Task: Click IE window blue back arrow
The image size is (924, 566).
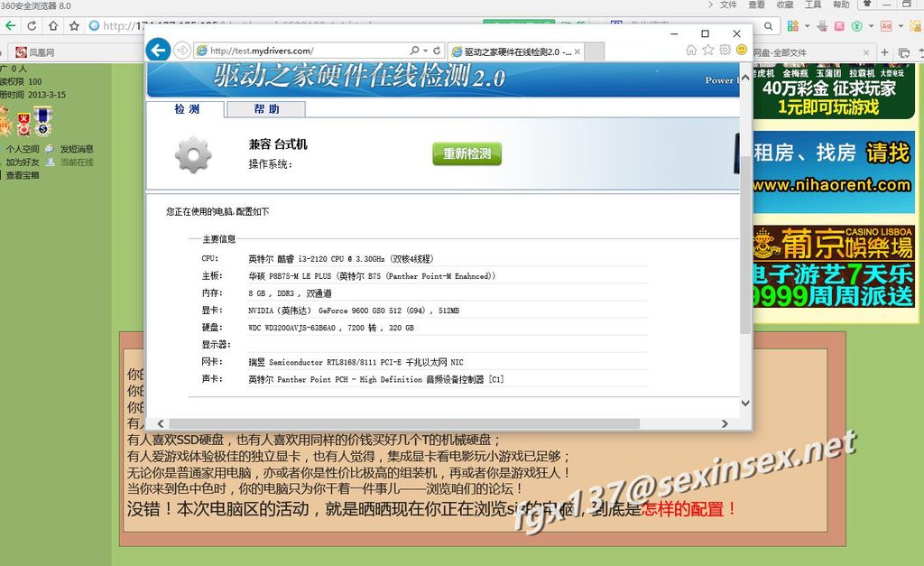Action: click(x=159, y=51)
